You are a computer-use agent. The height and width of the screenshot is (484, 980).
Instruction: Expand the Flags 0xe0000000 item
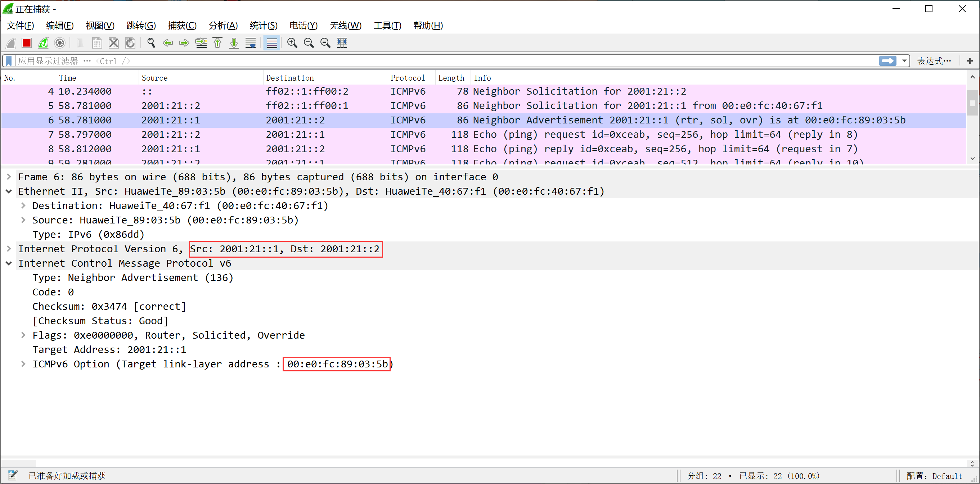point(23,335)
